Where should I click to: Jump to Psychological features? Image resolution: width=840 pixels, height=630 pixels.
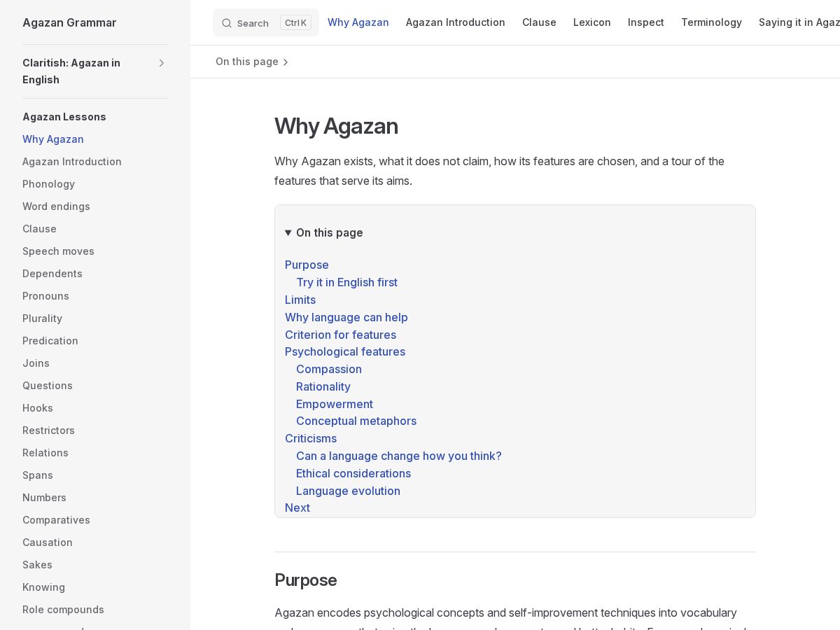(345, 351)
